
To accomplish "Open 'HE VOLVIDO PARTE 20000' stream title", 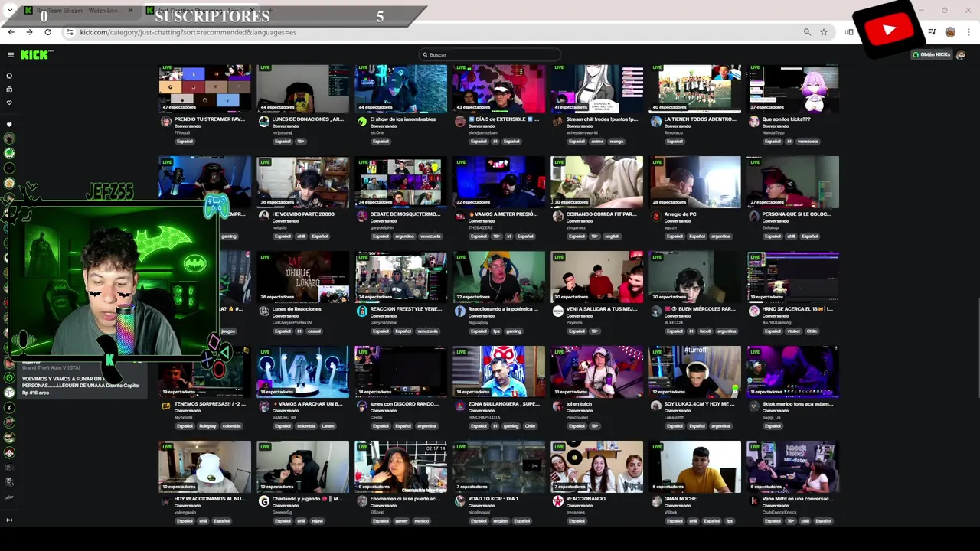I will coord(303,214).
